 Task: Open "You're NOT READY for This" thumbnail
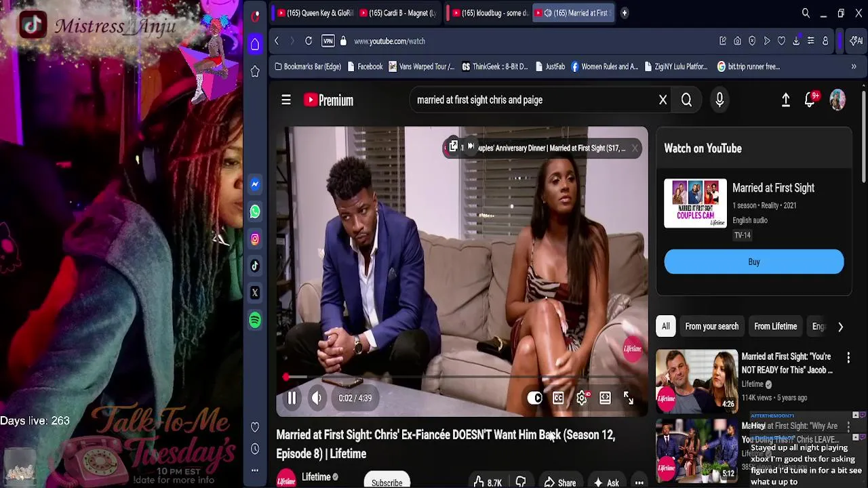pos(696,380)
